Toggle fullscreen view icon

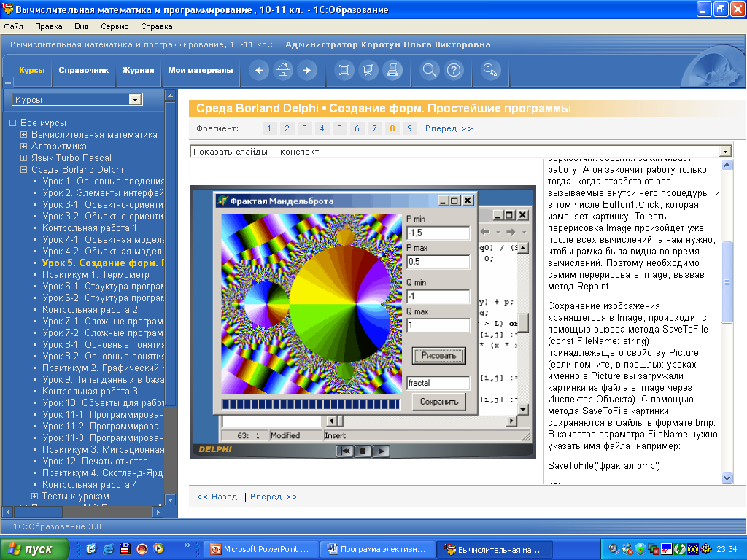pos(344,71)
